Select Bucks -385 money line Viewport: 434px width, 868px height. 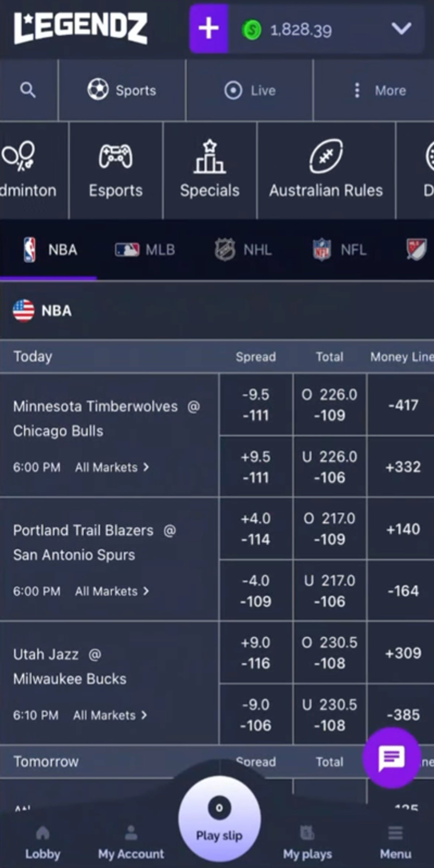pos(402,715)
